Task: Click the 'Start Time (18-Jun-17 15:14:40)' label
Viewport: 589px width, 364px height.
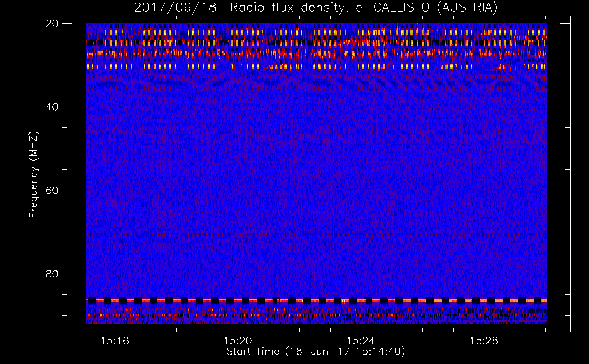Action: [x=316, y=352]
